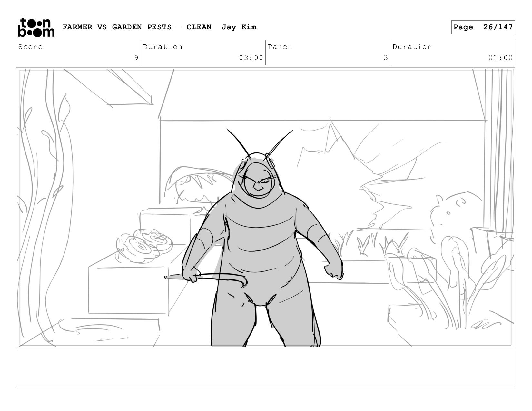Click the scene duration value '03:00'

[251, 58]
